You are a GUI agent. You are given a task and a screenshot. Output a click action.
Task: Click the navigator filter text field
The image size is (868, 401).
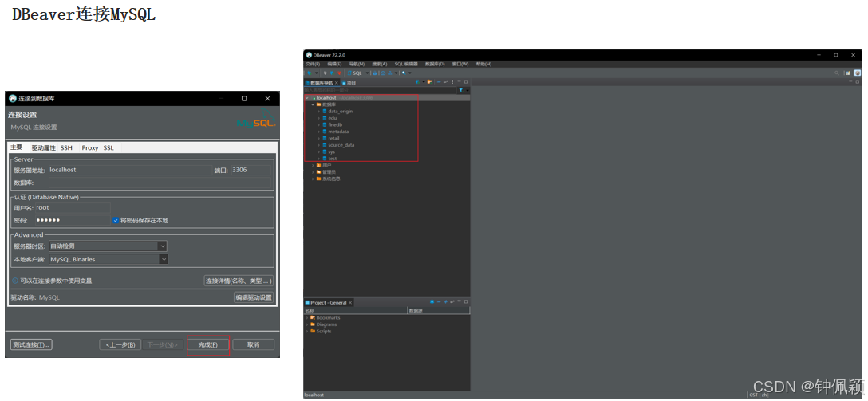[x=380, y=90]
